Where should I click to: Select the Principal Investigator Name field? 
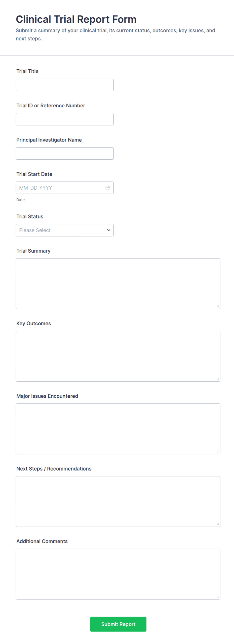click(x=65, y=154)
